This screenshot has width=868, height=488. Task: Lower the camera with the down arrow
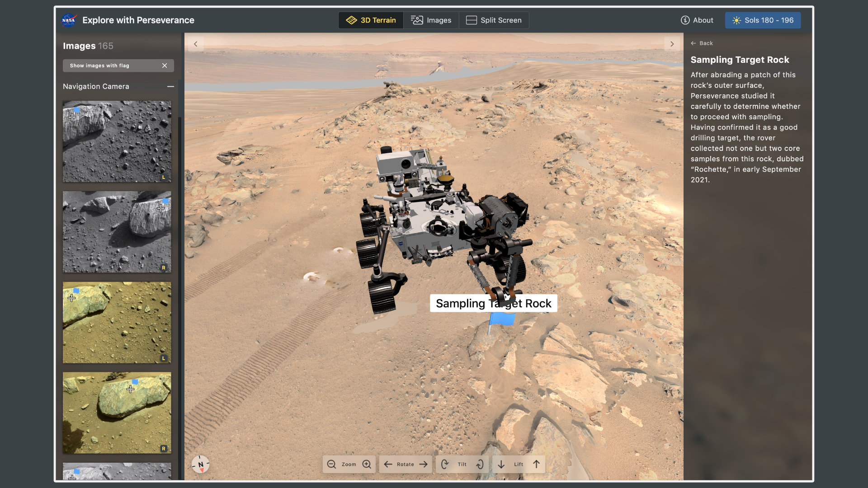501,464
